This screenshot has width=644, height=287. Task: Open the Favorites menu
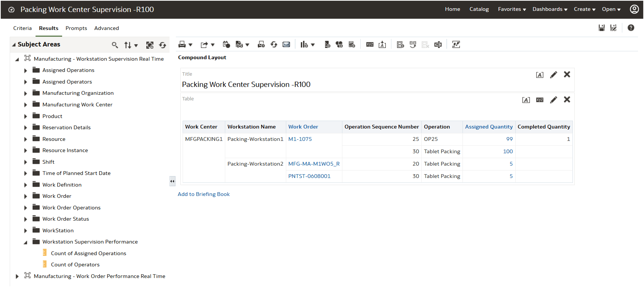click(512, 9)
